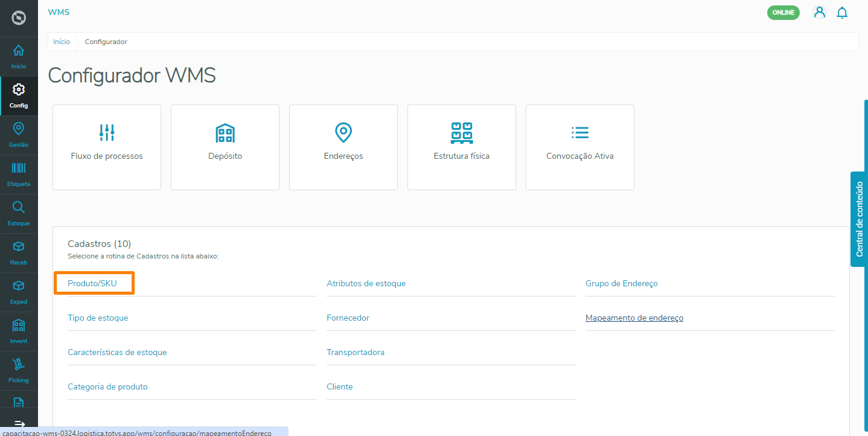Screen dimensions: 868x436
Task: Open the Atributos de estoque link
Action: click(366, 283)
